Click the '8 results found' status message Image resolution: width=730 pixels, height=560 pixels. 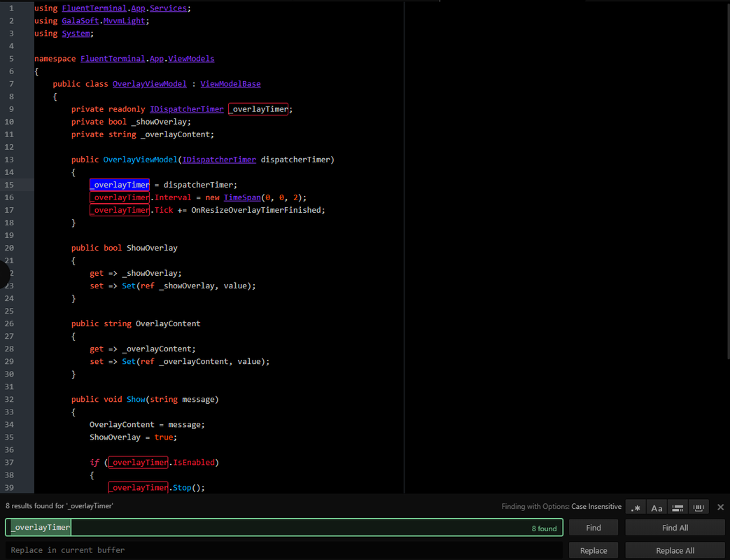(x=59, y=505)
